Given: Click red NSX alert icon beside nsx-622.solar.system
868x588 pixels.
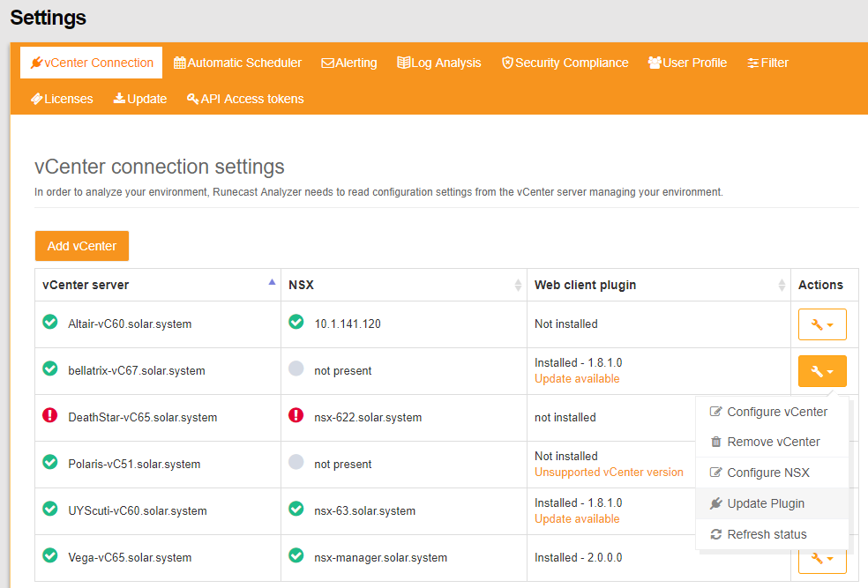Looking at the screenshot, I should click(x=296, y=415).
